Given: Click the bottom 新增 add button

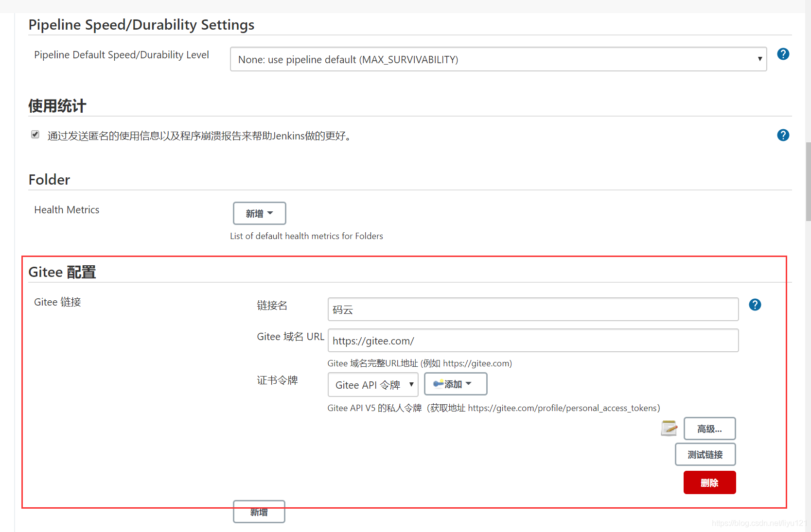Looking at the screenshot, I should (x=259, y=512).
